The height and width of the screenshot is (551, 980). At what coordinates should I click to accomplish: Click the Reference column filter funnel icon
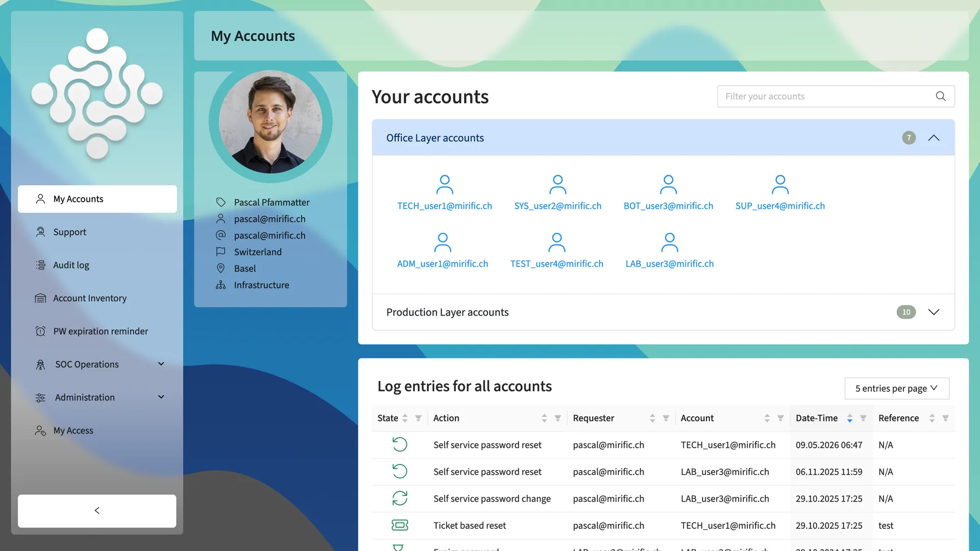point(945,418)
